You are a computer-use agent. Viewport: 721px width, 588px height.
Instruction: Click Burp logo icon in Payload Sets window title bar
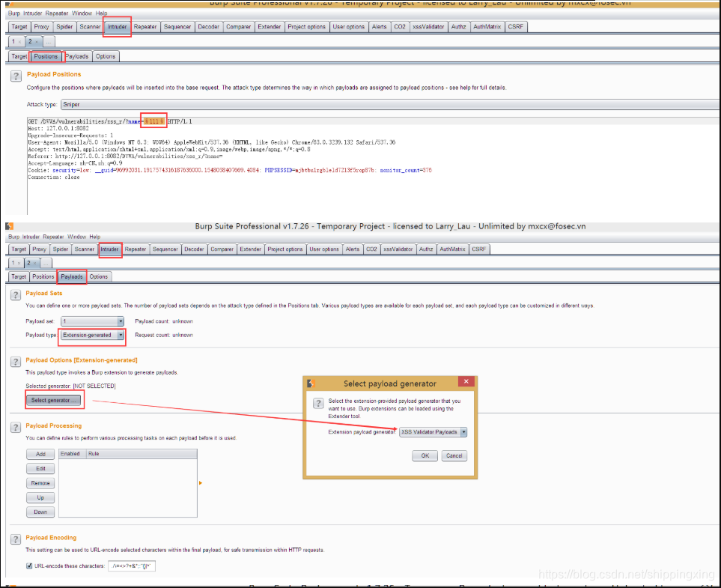[x=9, y=226]
